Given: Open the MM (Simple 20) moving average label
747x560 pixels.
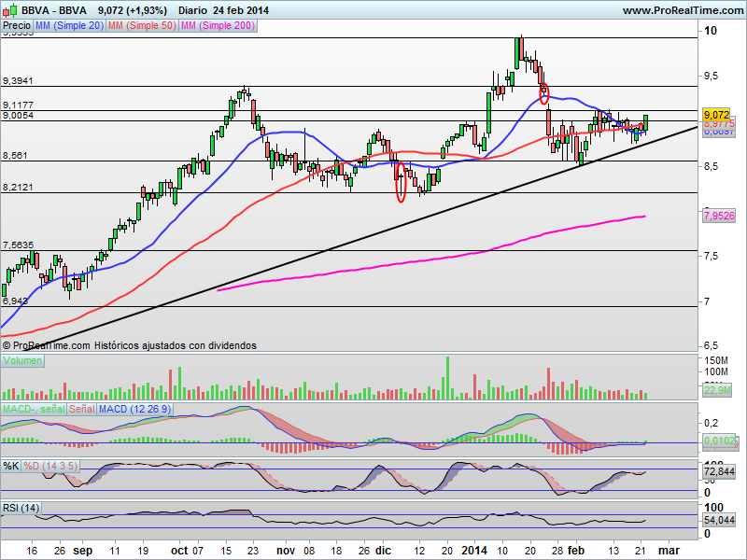Looking at the screenshot, I should pyautogui.click(x=69, y=26).
